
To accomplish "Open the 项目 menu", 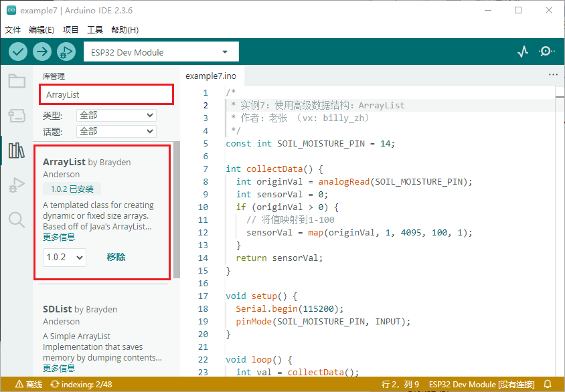I will 71,30.
